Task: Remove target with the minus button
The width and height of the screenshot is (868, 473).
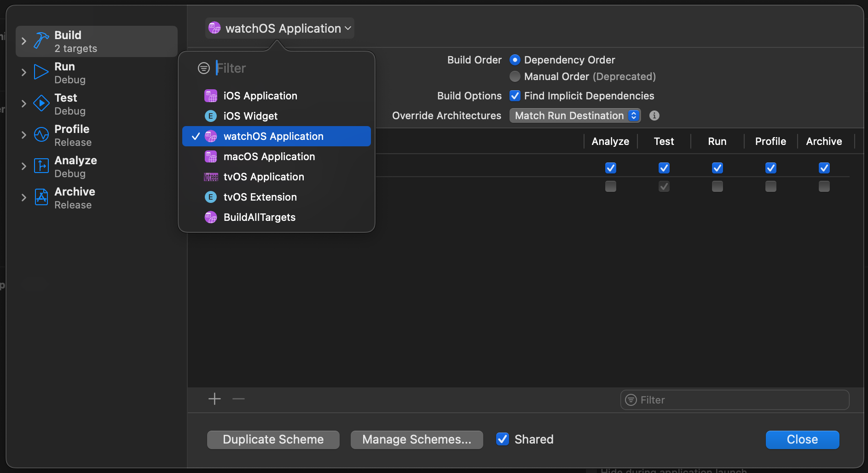Action: [x=238, y=399]
